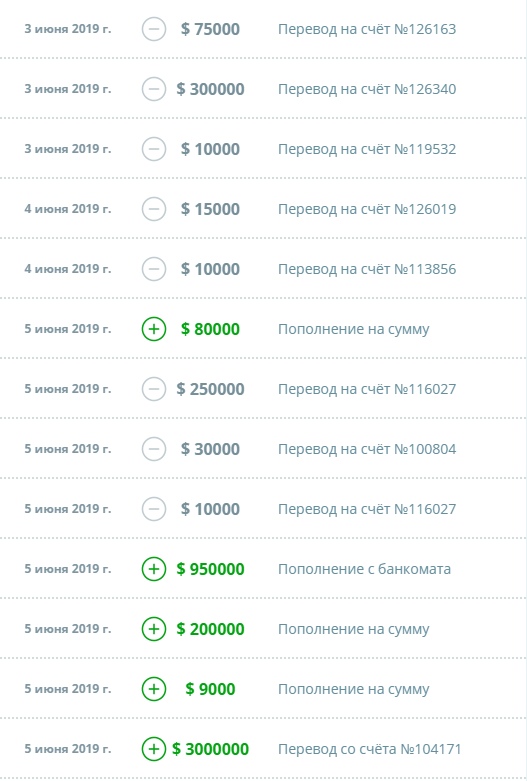
Task: Click the $ 950000 amount
Action: (x=210, y=569)
